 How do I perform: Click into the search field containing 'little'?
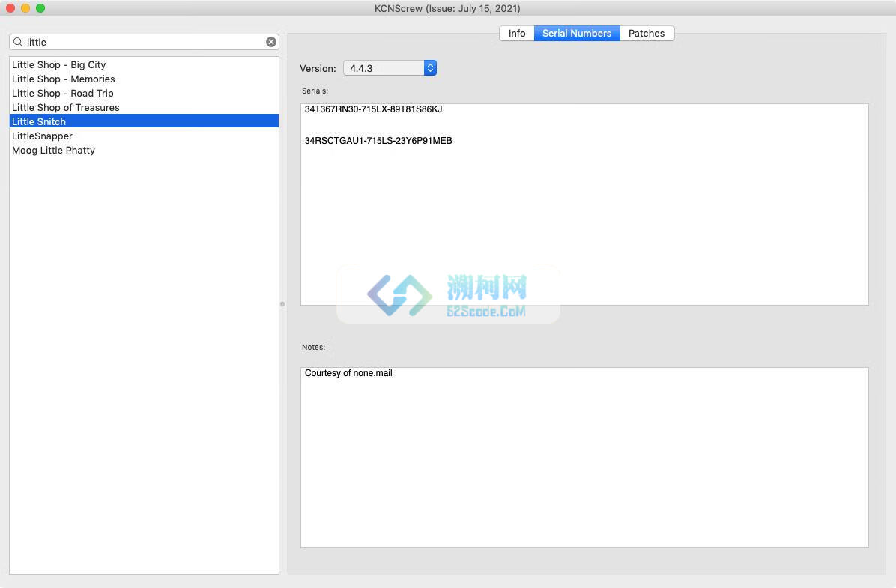click(x=144, y=42)
